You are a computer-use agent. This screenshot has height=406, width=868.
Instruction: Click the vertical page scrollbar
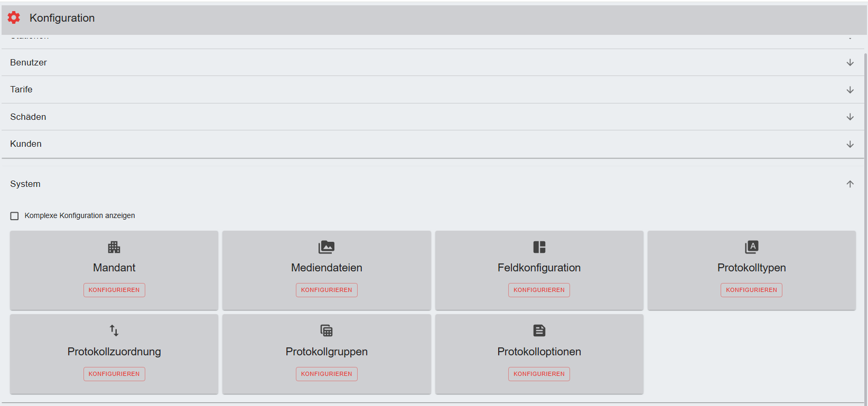pyautogui.click(x=865, y=211)
